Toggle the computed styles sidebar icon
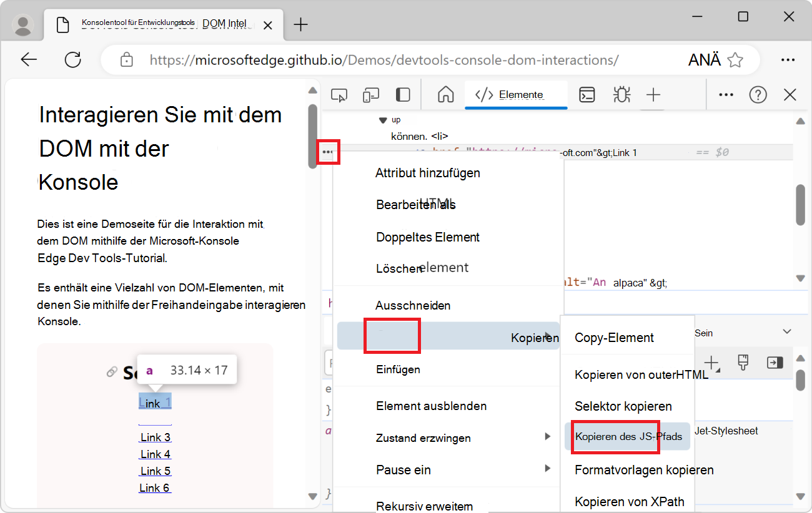This screenshot has height=513, width=812. (775, 363)
